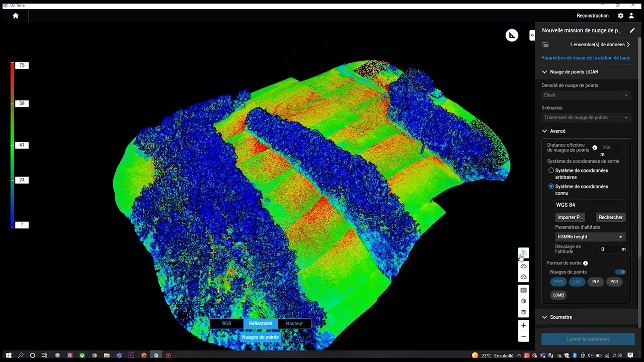Select the Nuages de points tab
Viewport: 644px width, 362px height.
pyautogui.click(x=260, y=337)
